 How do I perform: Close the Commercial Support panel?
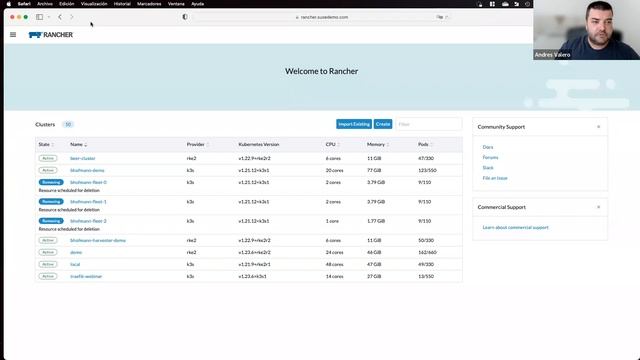coord(598,207)
